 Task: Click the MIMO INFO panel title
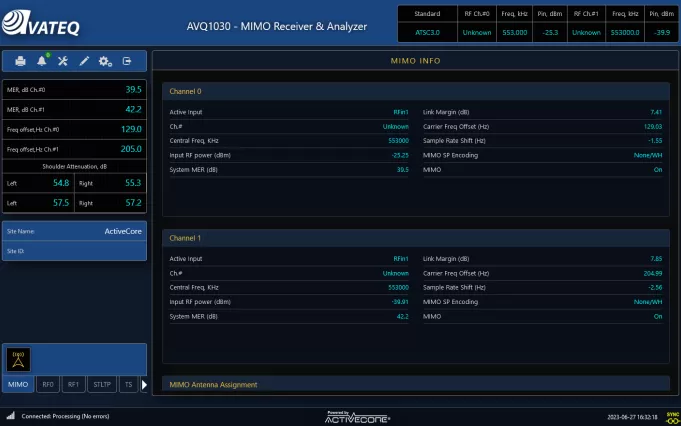(416, 61)
